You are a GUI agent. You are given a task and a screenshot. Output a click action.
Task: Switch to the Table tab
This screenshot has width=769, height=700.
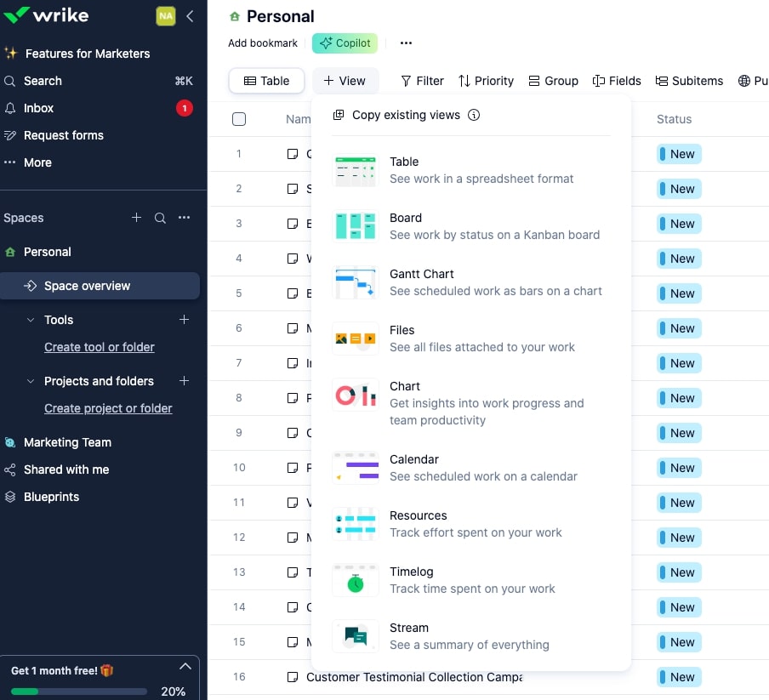pyautogui.click(x=266, y=81)
